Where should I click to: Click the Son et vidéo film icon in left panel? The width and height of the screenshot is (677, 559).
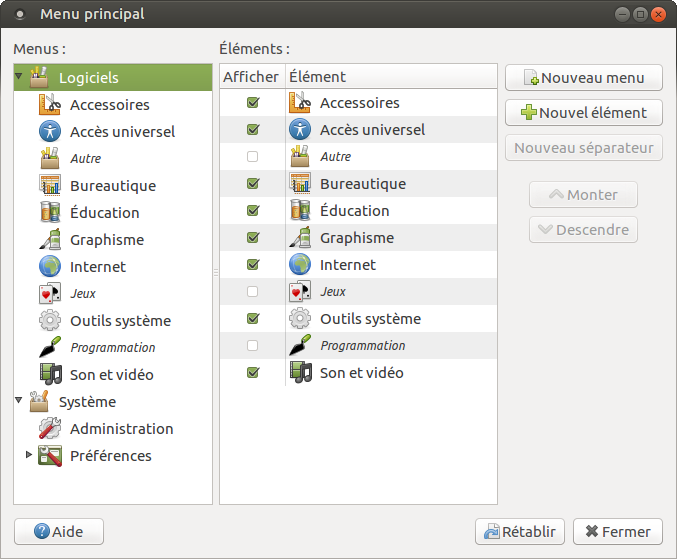50,375
